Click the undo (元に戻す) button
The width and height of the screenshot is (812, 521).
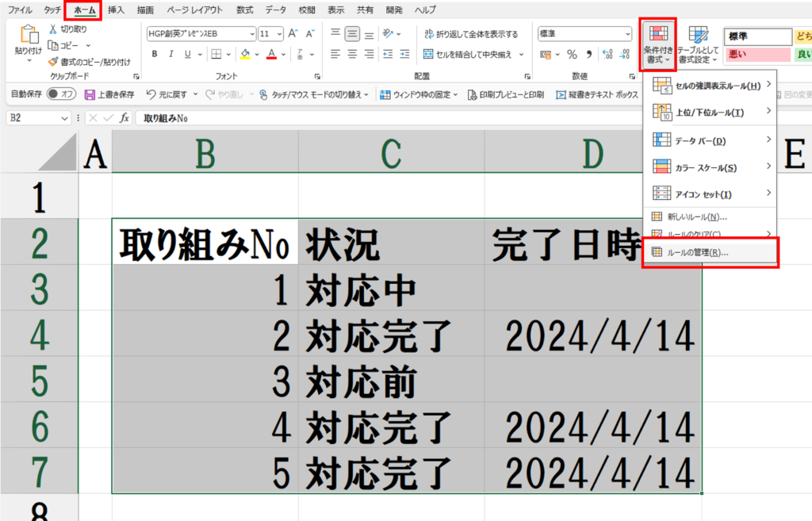pyautogui.click(x=167, y=94)
